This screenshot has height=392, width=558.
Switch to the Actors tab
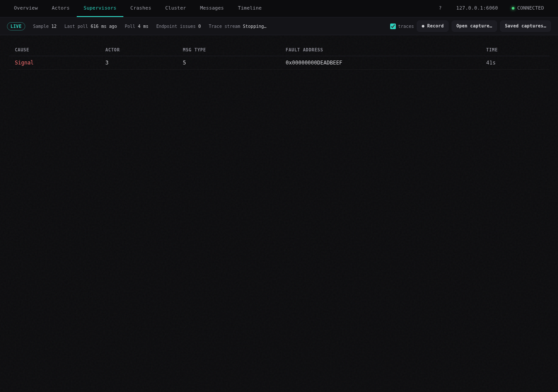point(61,8)
